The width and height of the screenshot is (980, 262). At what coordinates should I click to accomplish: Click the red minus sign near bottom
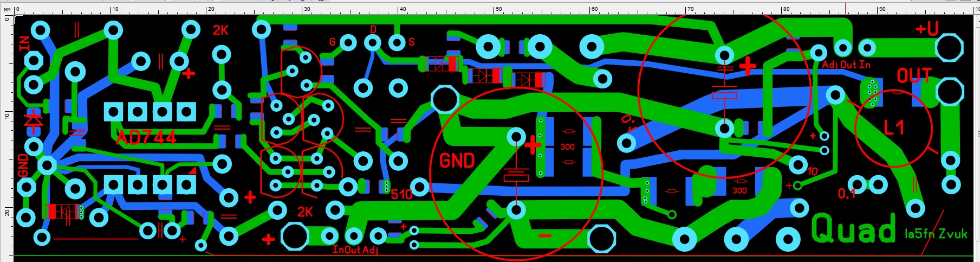pos(545,236)
